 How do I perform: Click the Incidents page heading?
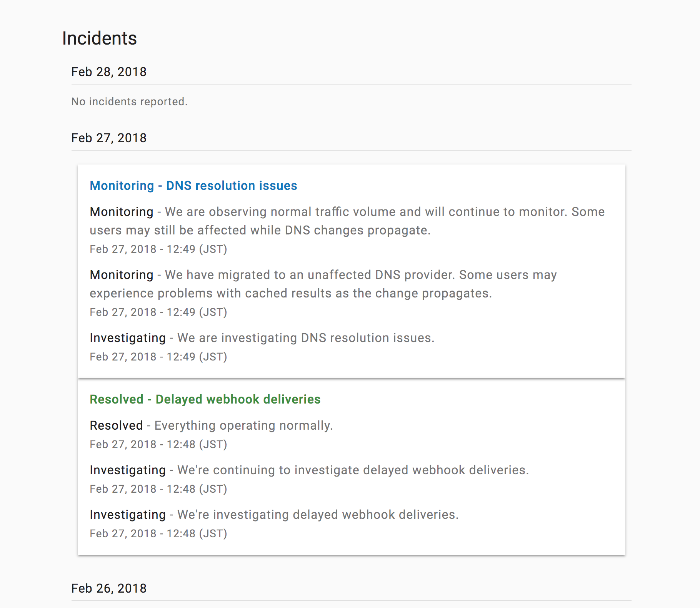click(99, 38)
